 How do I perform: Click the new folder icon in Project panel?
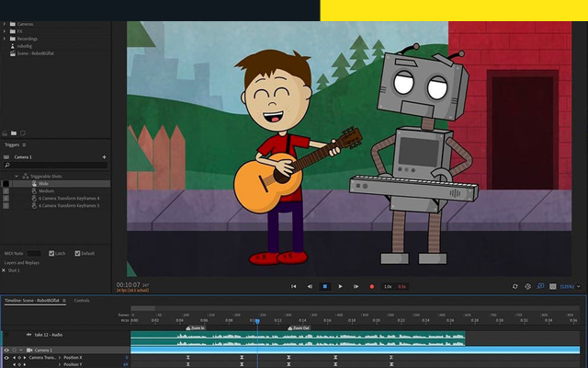pos(13,132)
